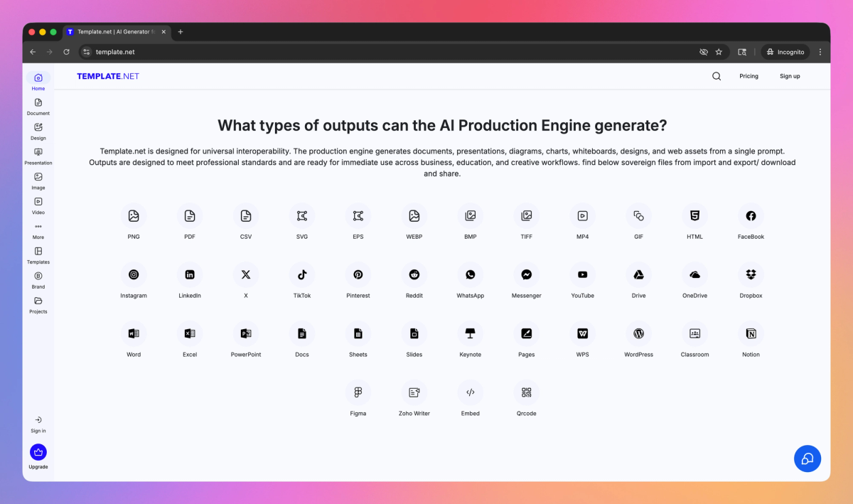Click the Pricing link
This screenshot has width=853, height=504.
[749, 75]
